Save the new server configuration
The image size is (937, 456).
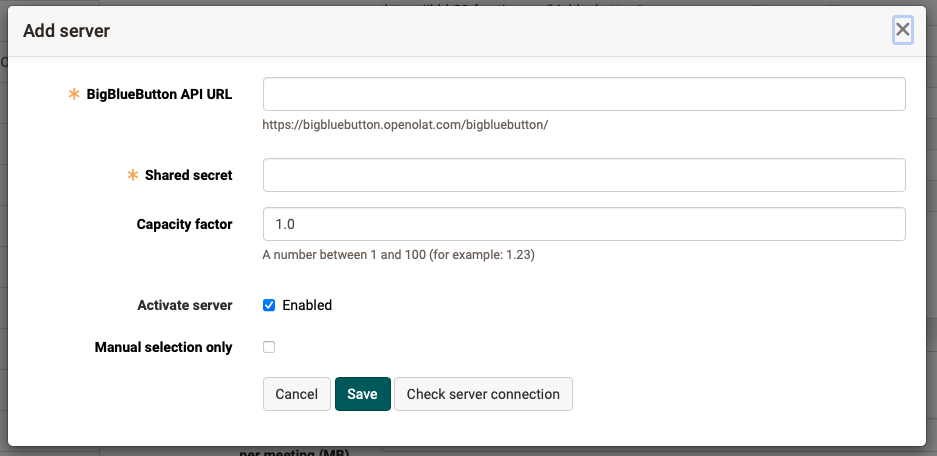click(362, 394)
